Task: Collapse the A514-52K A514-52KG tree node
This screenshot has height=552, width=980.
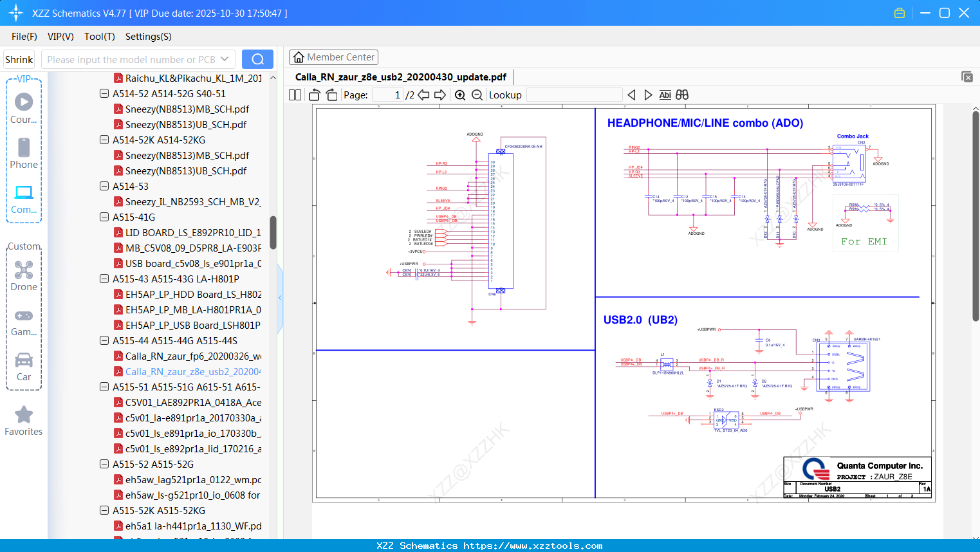Action: point(104,140)
